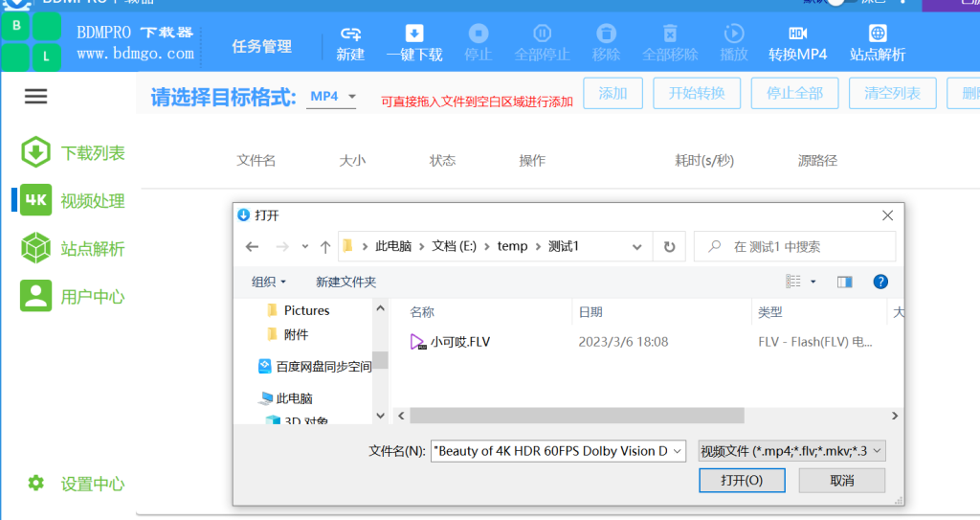Click the 状态 column header
Screen dimensions: 980x520
(442, 161)
